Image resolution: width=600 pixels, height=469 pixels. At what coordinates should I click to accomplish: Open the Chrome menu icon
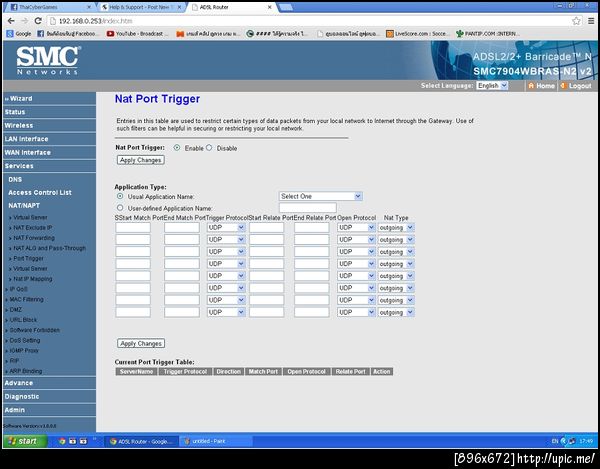[591, 21]
